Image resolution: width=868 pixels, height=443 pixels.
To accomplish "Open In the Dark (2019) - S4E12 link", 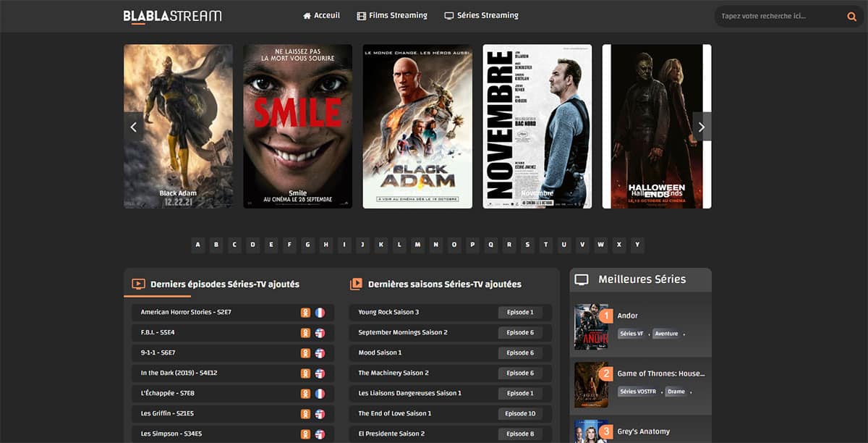I will (x=179, y=373).
